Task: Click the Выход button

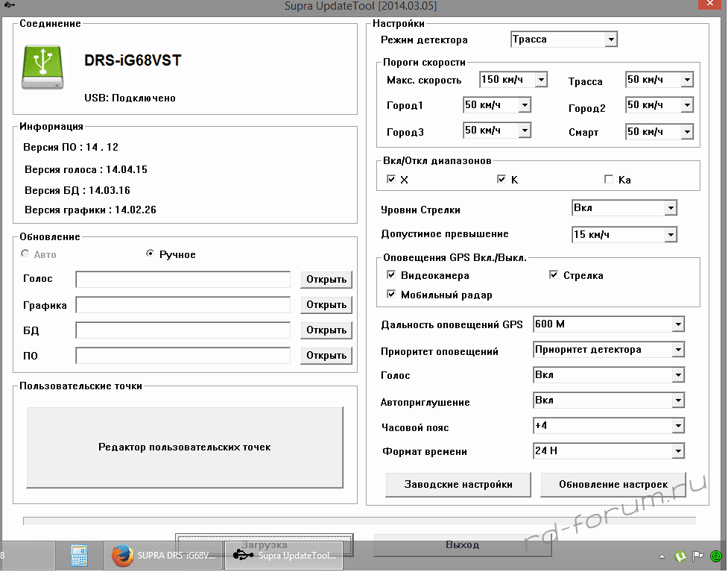Action: click(x=463, y=544)
